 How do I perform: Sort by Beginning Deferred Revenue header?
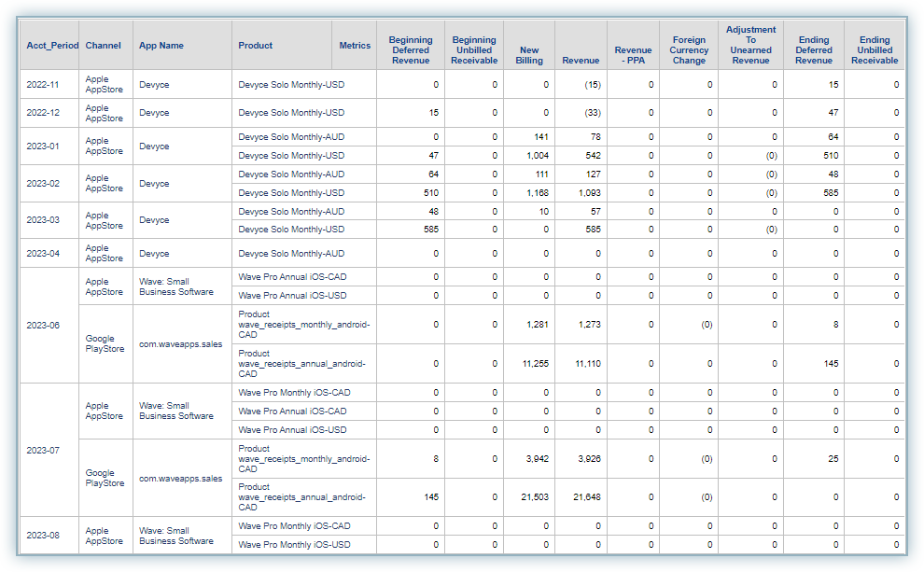coord(411,50)
